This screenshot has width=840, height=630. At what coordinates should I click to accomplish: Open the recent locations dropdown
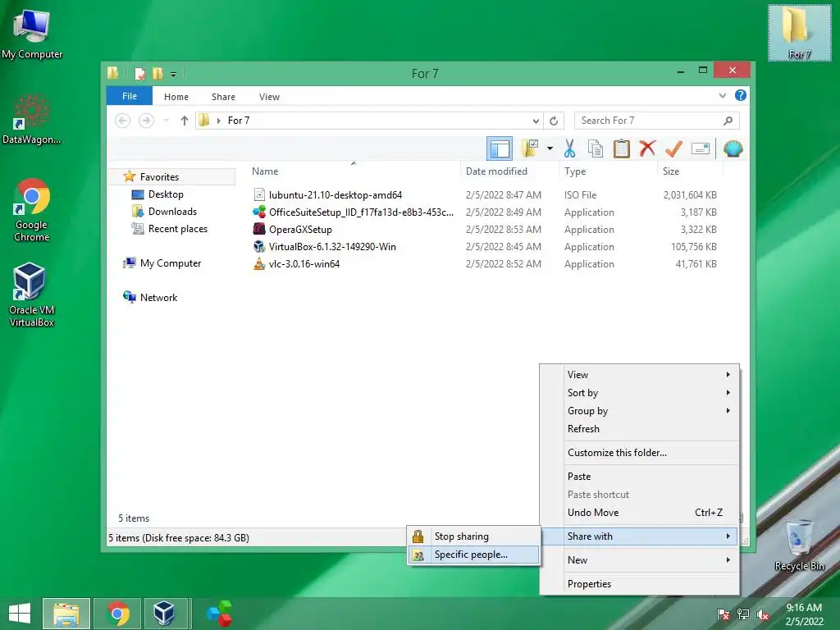tap(166, 121)
